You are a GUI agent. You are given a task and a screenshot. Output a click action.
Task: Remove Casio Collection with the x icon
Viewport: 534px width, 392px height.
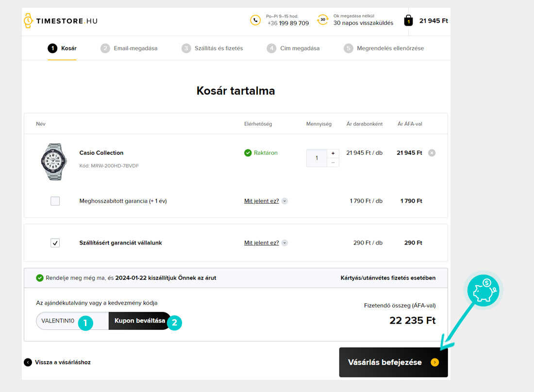(432, 153)
